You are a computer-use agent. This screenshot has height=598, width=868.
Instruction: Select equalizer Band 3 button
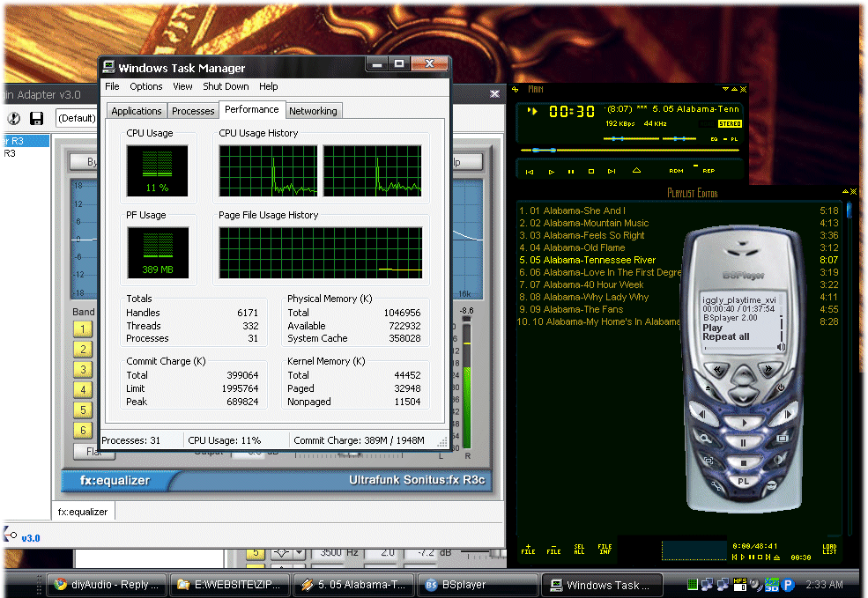coord(83,370)
